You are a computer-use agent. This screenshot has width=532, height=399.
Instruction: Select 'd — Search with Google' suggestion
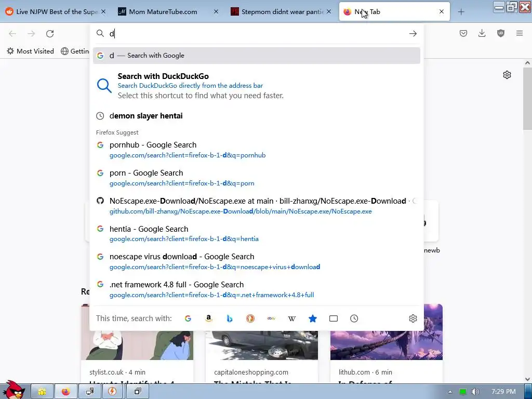click(x=257, y=56)
